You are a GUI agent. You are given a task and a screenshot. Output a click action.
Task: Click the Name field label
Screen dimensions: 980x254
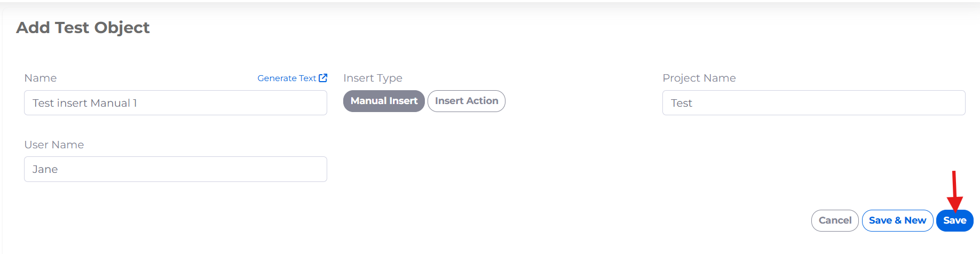click(x=41, y=78)
